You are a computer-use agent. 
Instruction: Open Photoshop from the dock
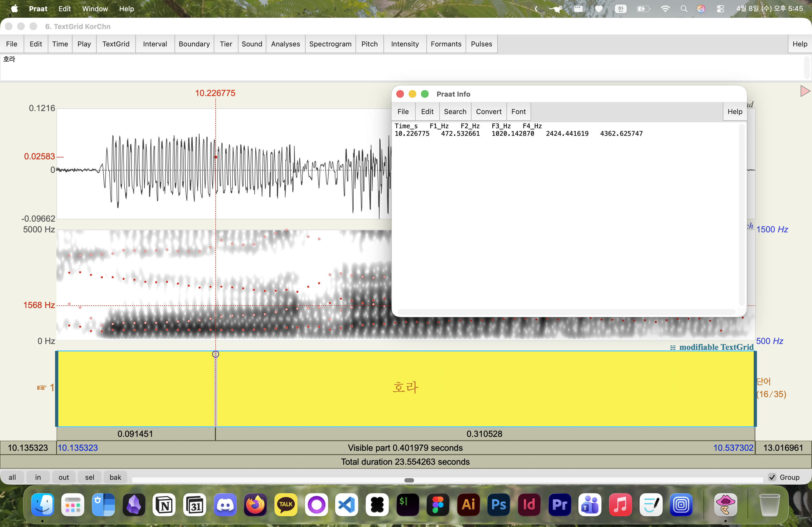498,504
